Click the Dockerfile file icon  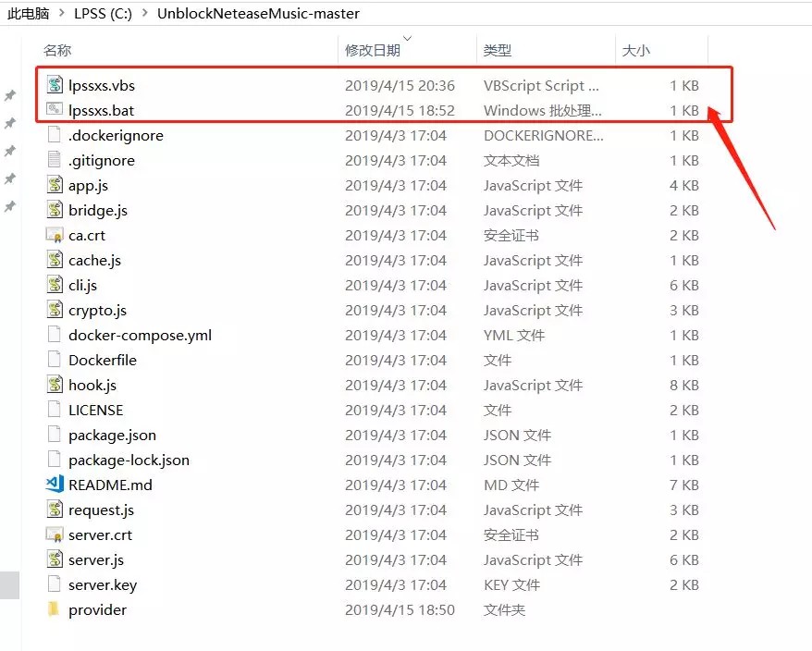click(x=54, y=359)
